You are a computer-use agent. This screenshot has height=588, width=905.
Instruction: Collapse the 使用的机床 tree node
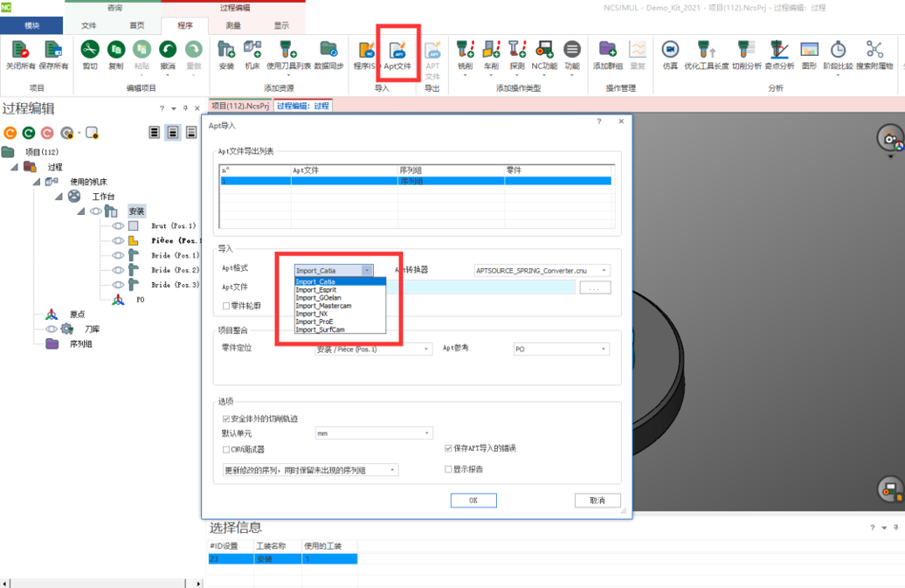pyautogui.click(x=37, y=182)
